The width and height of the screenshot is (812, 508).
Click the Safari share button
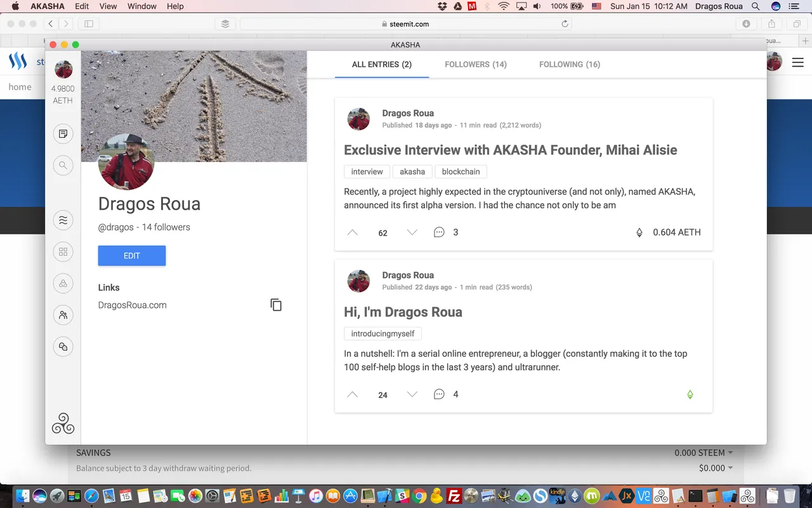point(771,23)
